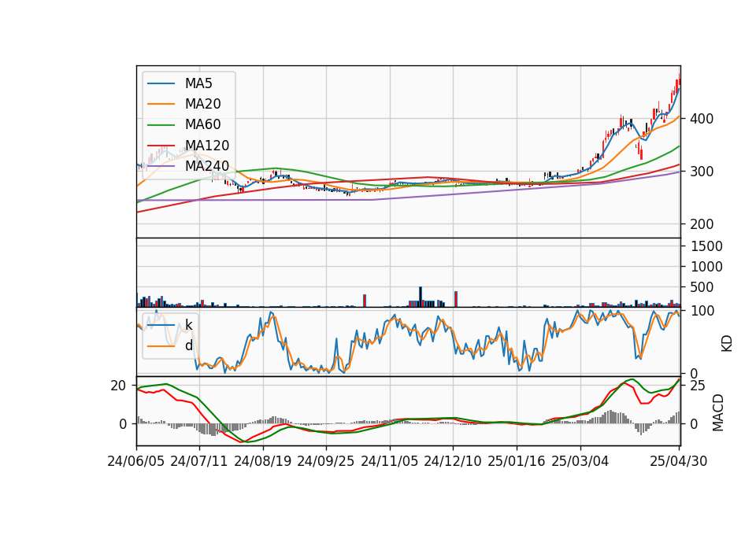The image size is (756, 543).
Task: Click the 25/01/16 date label
Action: (x=517, y=461)
